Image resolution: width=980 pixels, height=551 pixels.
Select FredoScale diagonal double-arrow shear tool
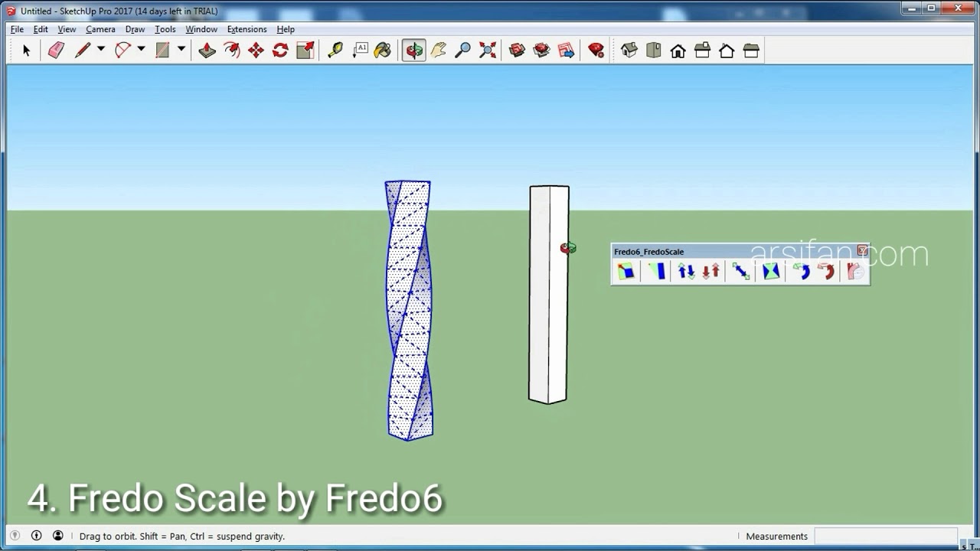point(741,271)
